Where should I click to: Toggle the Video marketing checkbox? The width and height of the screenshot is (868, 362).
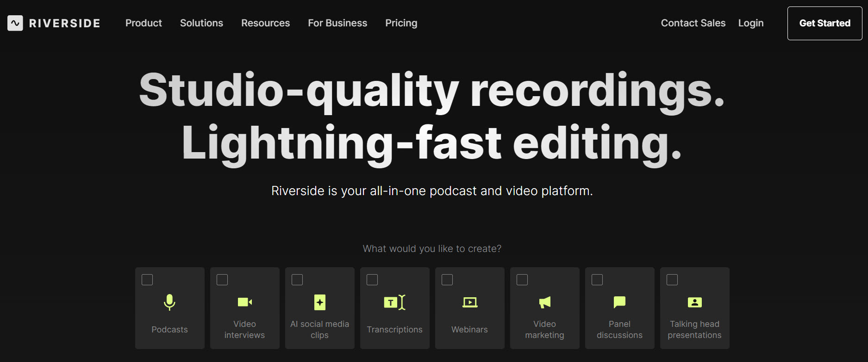pyautogui.click(x=522, y=280)
